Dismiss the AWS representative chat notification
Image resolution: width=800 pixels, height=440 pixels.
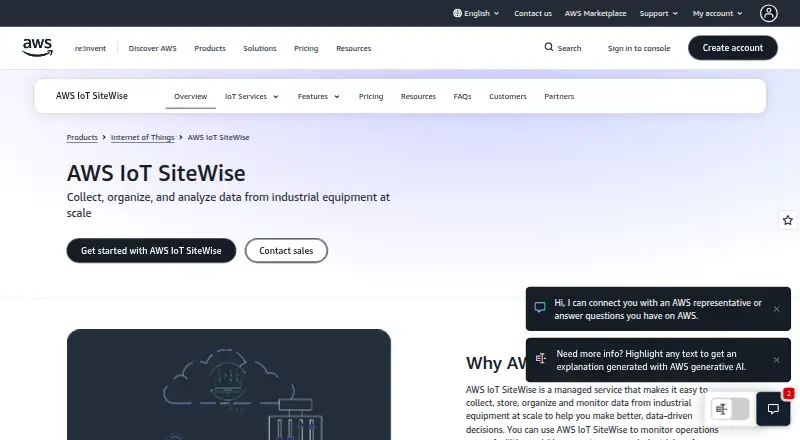pos(776,309)
